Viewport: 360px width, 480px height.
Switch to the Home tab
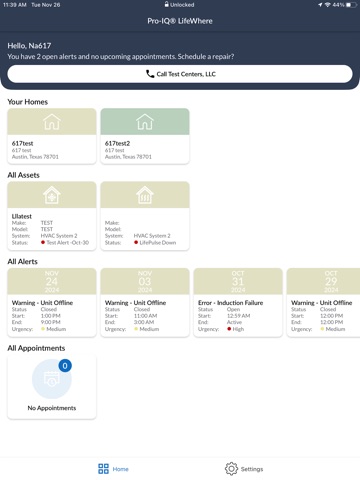coord(113,469)
